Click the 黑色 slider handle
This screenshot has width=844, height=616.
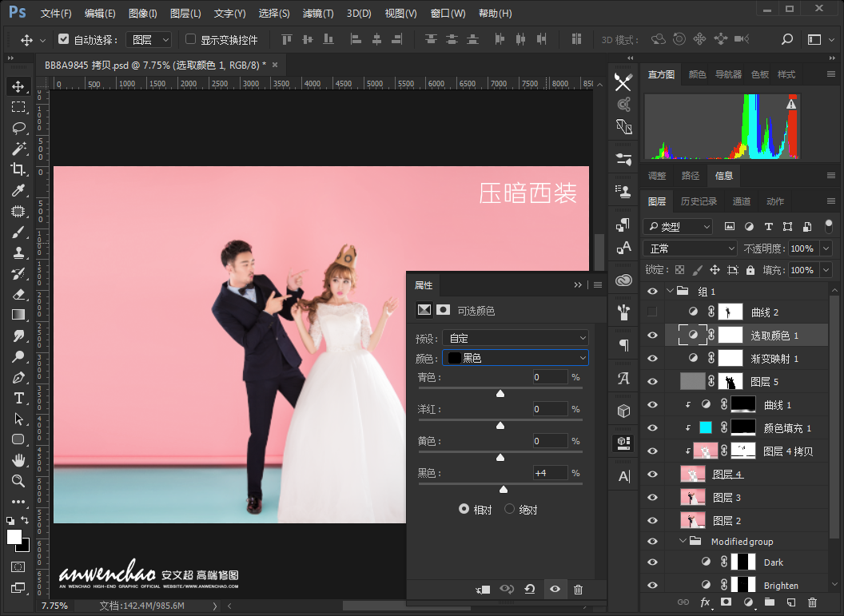(504, 490)
